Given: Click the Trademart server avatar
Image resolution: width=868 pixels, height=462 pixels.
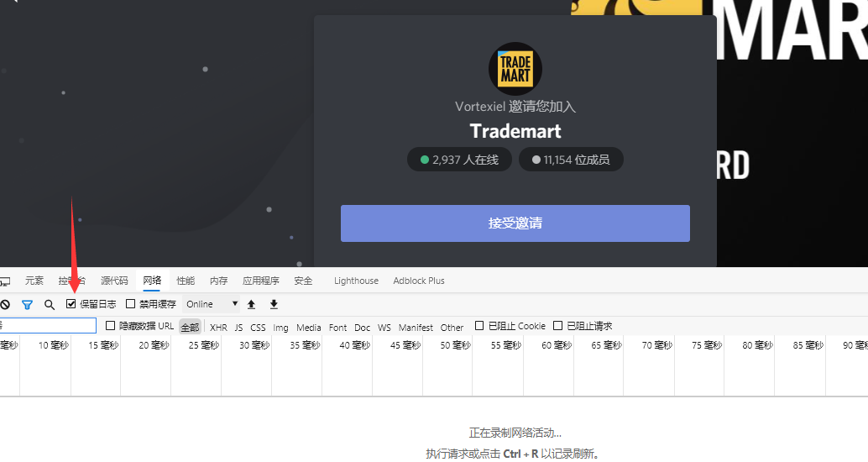Looking at the screenshot, I should 515,69.
